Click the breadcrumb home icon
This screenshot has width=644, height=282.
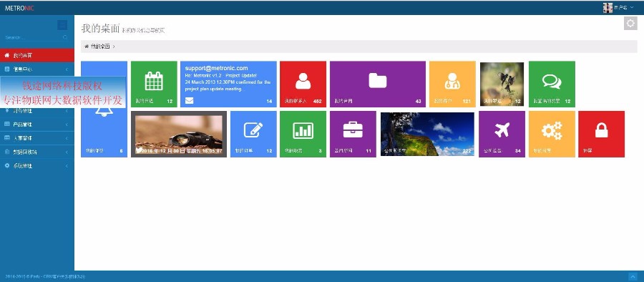pos(87,47)
